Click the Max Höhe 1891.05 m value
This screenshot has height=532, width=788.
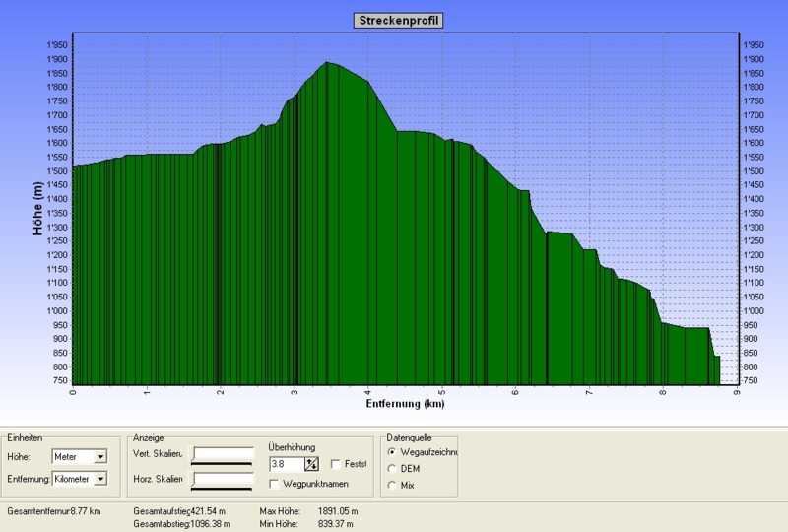(338, 511)
